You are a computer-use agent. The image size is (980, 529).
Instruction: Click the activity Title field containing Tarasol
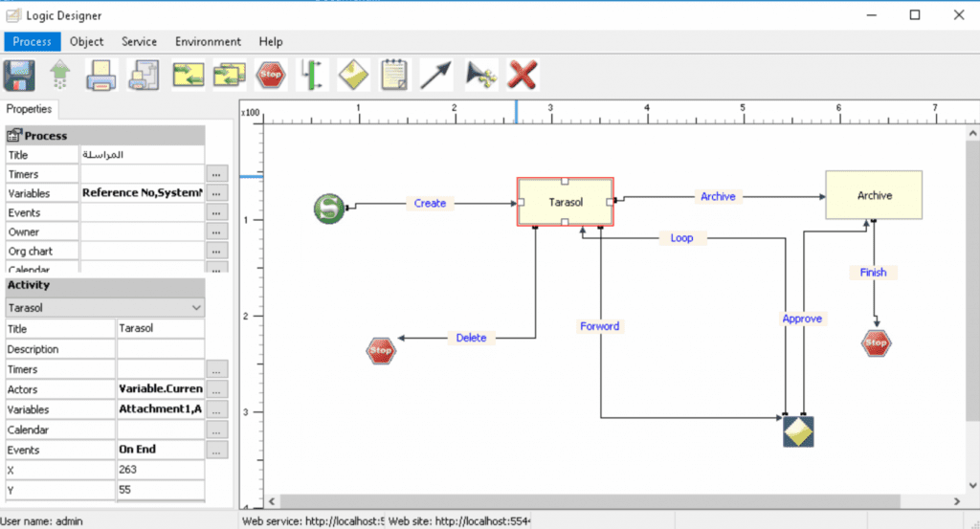(159, 329)
